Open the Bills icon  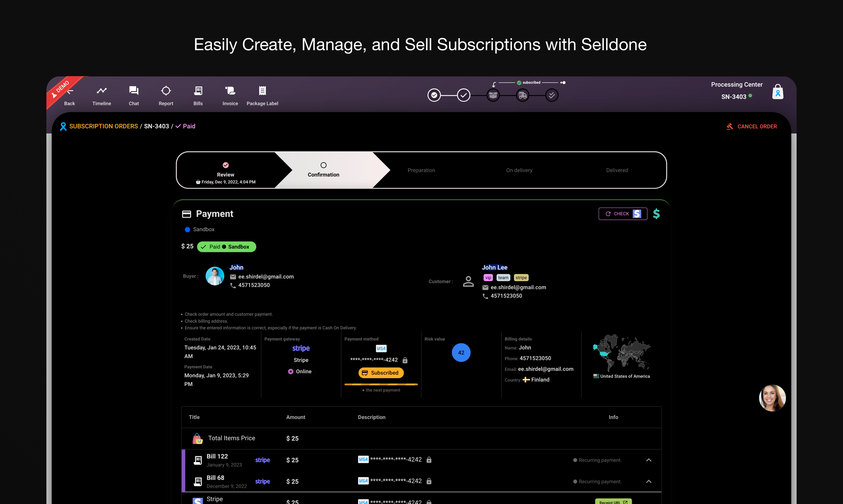click(198, 91)
